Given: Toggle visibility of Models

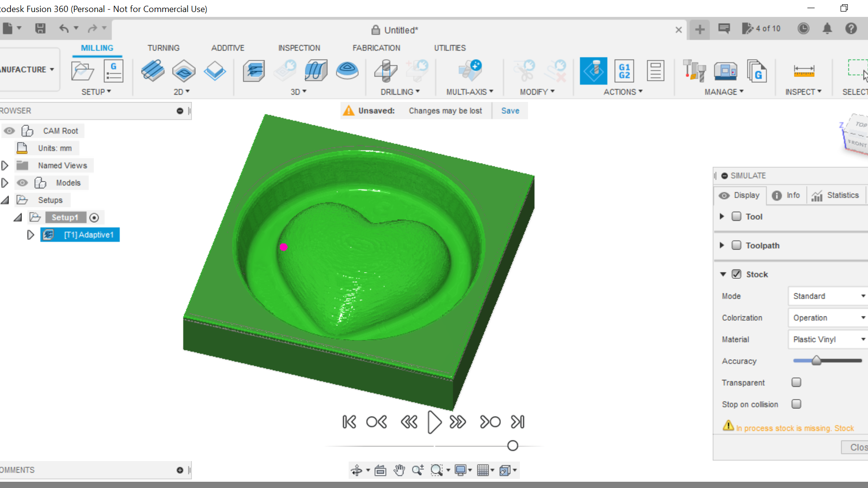Looking at the screenshot, I should [22, 183].
